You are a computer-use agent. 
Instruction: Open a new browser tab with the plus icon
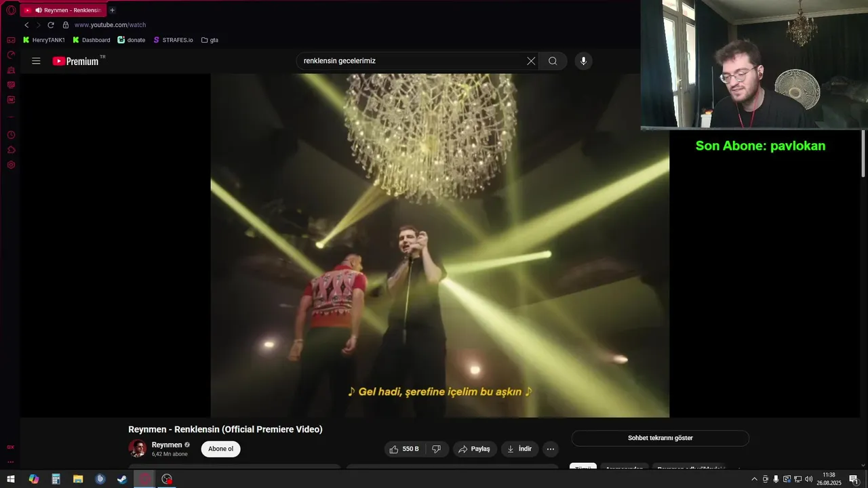[x=112, y=10]
